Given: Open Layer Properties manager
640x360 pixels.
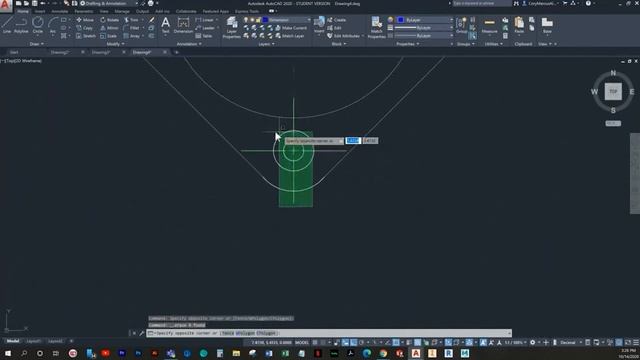Looking at the screenshot, I should pos(231,27).
